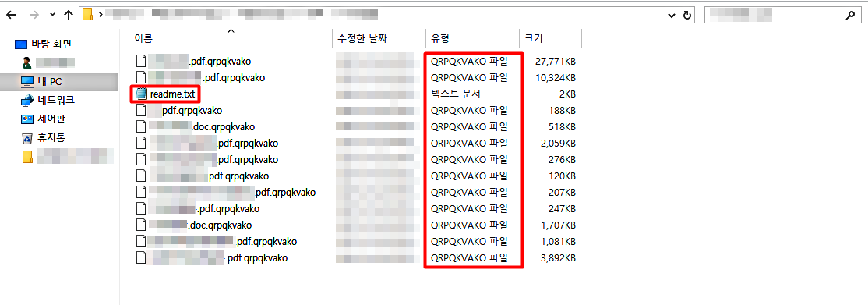
Task: Go up one folder level
Action: point(69,16)
